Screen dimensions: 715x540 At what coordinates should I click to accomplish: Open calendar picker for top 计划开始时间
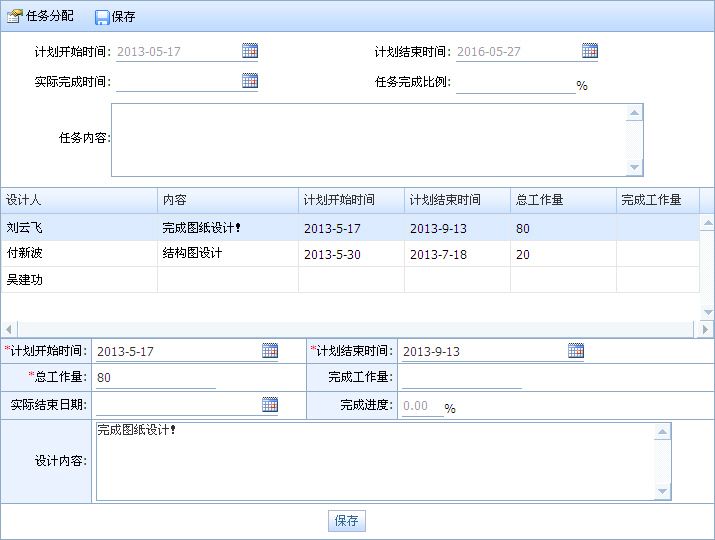pos(250,51)
